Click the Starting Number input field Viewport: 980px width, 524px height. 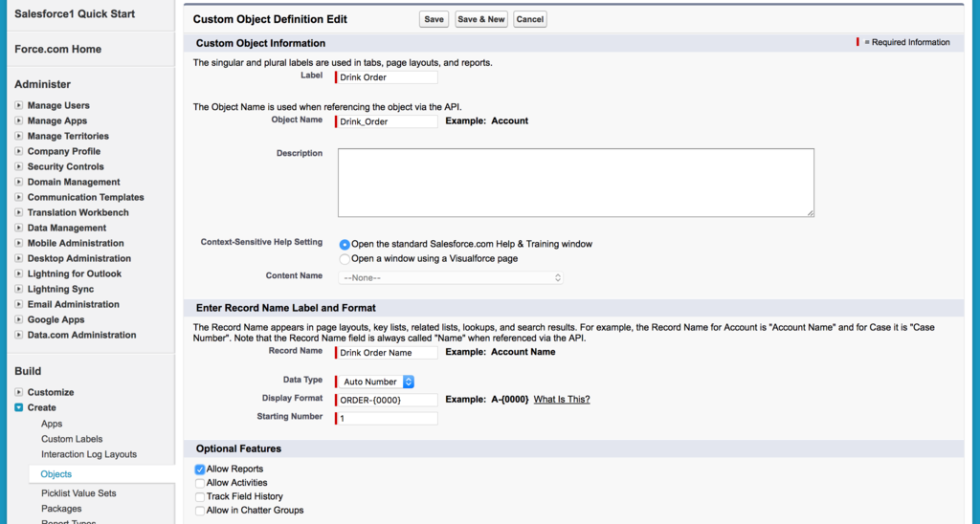coord(387,419)
